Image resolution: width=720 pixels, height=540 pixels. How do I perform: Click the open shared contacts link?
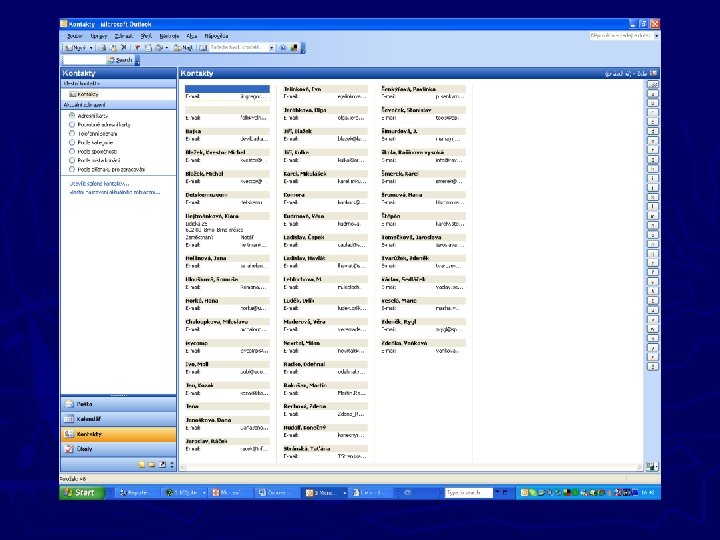(x=99, y=184)
